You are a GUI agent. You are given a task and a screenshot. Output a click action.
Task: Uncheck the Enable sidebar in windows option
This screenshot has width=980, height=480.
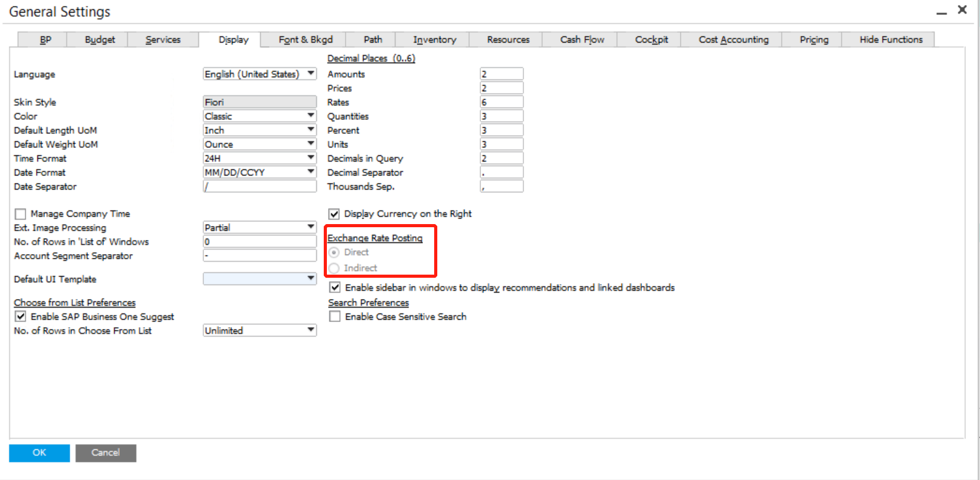tap(335, 287)
